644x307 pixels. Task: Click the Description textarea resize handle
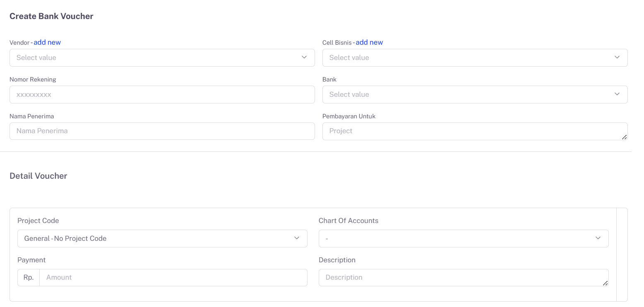click(605, 283)
